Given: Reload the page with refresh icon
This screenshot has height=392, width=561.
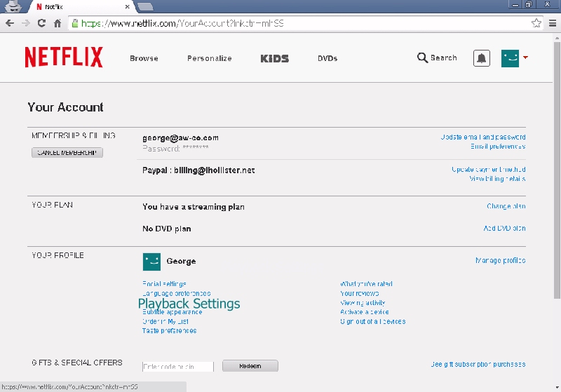Looking at the screenshot, I should coord(41,23).
